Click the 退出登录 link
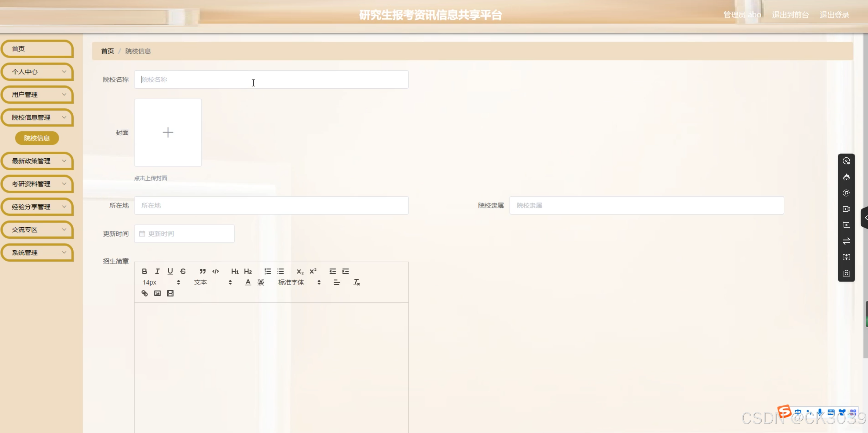 point(834,15)
